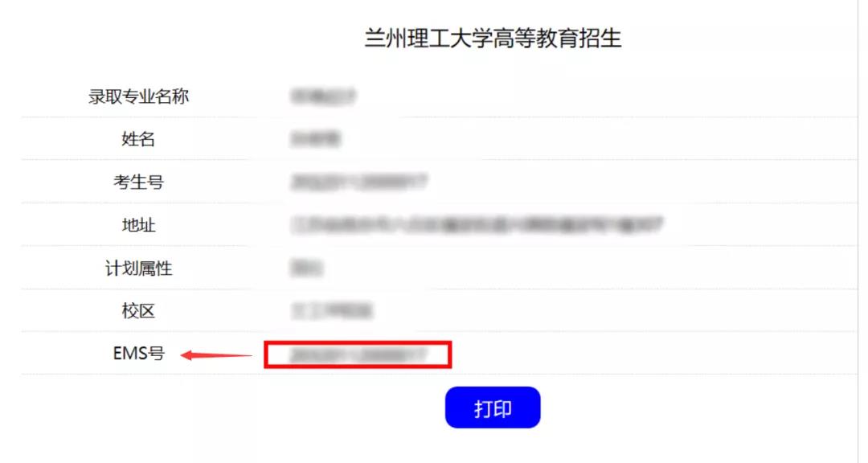Click the right-edge vertical scrollbar strip
Image resolution: width=868 pixels, height=463 pixels.
[862, 231]
